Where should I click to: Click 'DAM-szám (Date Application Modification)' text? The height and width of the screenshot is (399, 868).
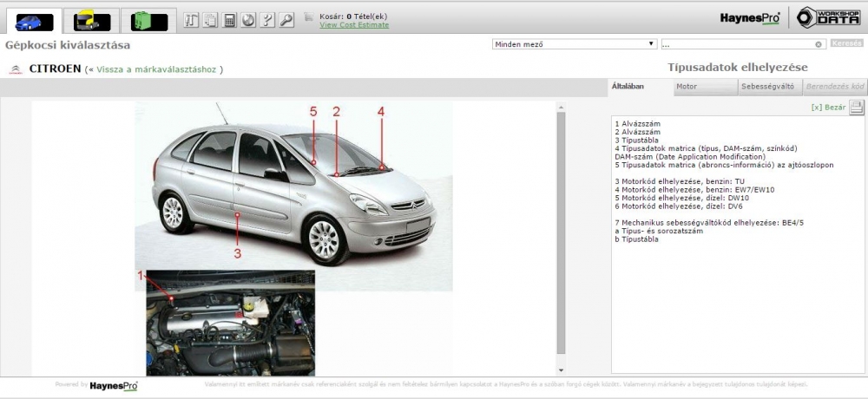pos(690,157)
